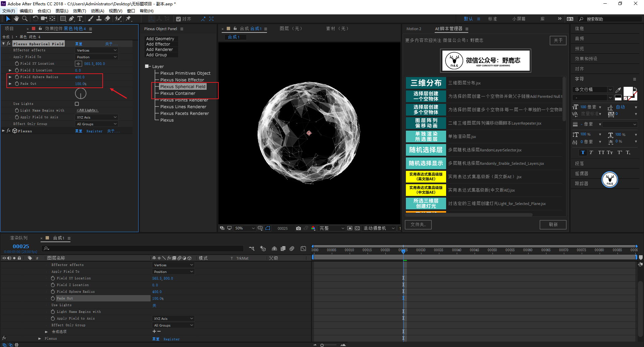Open the 完整 resolution dropdown

(332, 228)
